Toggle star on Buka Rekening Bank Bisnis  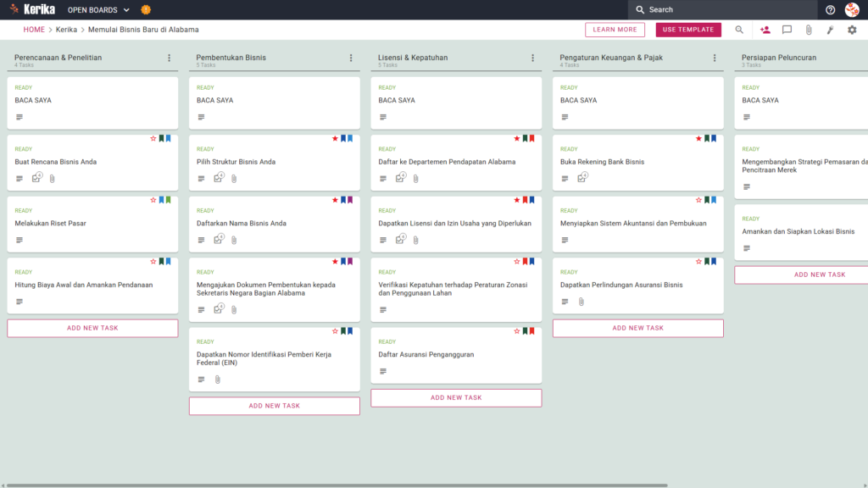pos(698,138)
